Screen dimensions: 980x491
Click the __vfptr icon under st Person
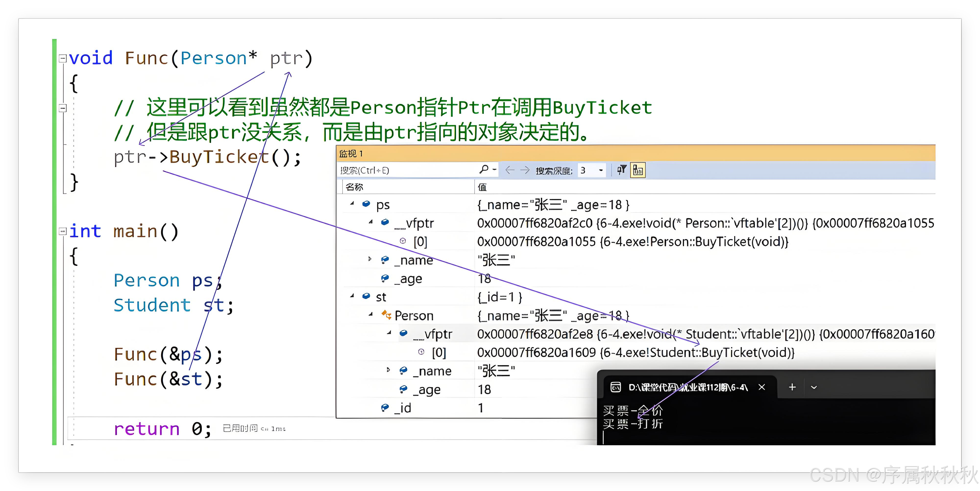[404, 333]
